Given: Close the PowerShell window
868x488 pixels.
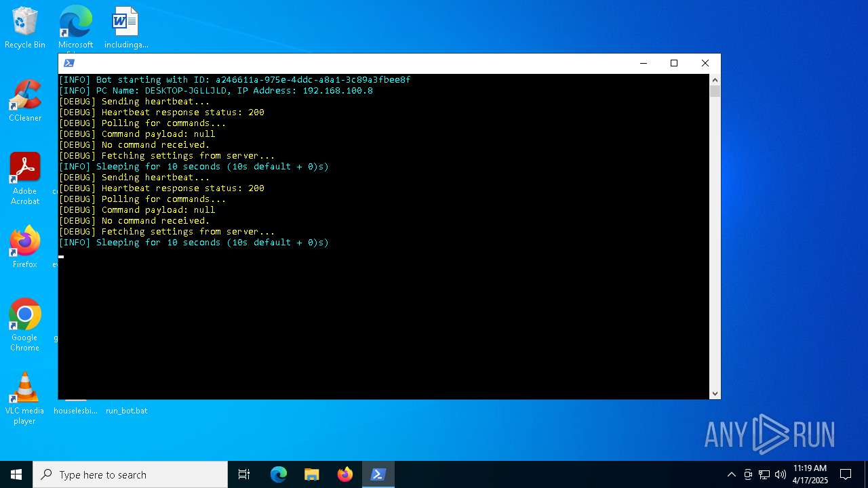Looking at the screenshot, I should [x=705, y=63].
